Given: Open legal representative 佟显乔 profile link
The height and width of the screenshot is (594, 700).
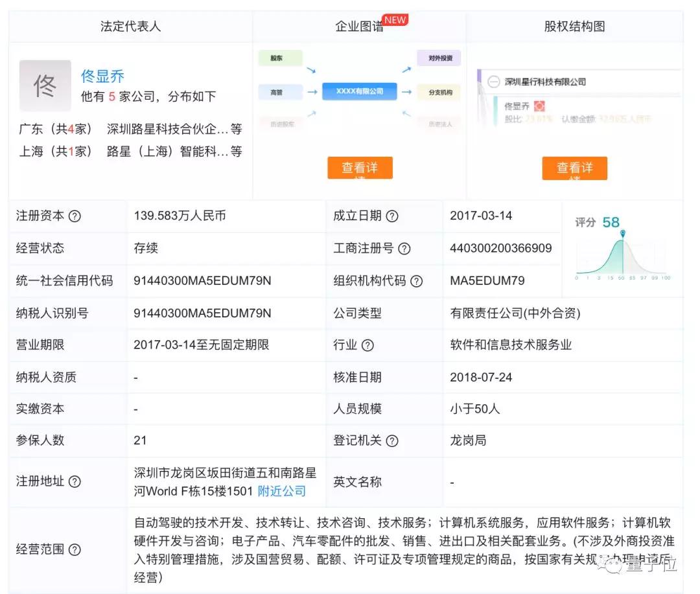Looking at the screenshot, I should (102, 76).
